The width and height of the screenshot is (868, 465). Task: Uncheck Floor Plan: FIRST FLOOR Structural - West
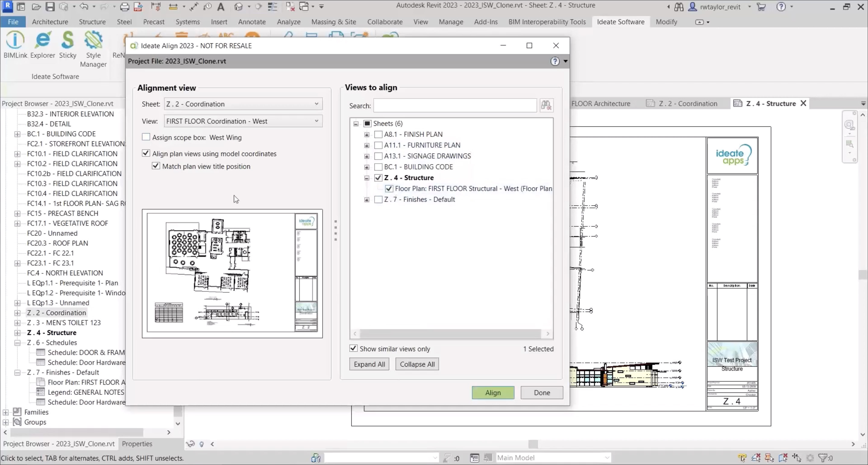pos(389,189)
